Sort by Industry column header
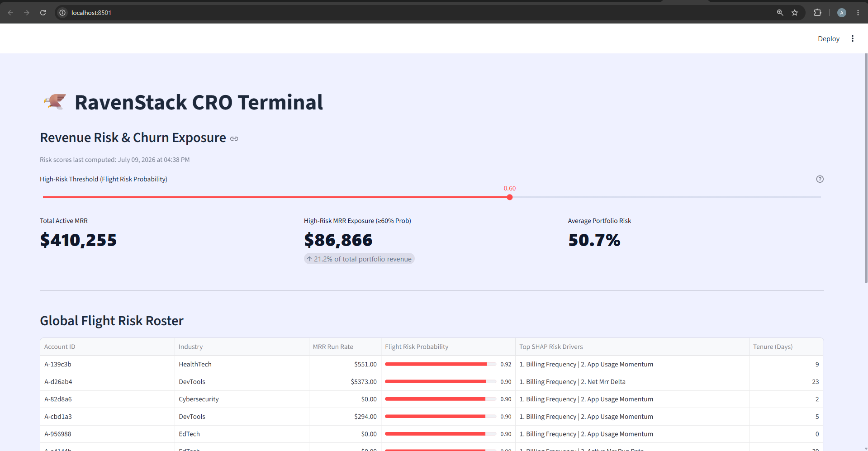The height and width of the screenshot is (451, 868). [242, 347]
